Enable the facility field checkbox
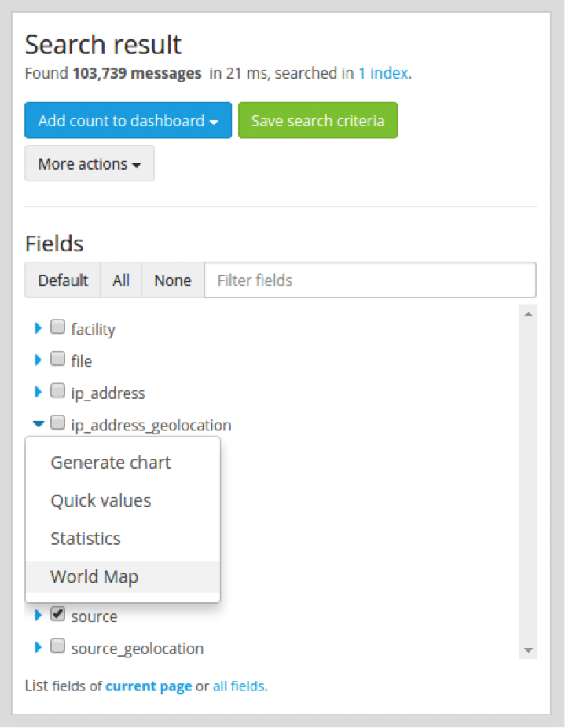The image size is (565, 728). pos(57,327)
